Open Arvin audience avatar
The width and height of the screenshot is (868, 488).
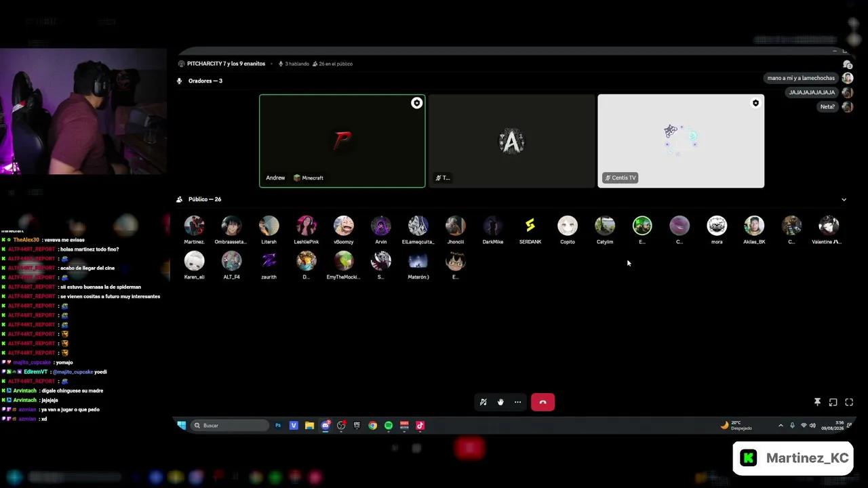point(380,226)
